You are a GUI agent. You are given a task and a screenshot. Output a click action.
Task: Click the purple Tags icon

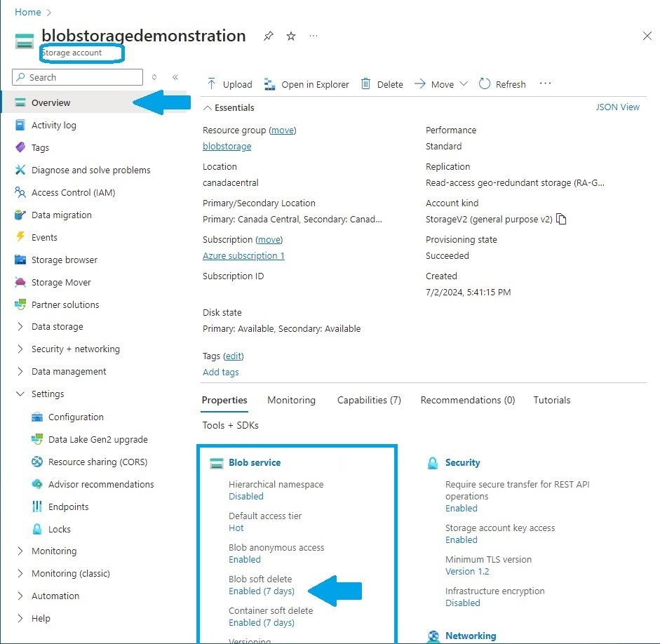(x=20, y=147)
